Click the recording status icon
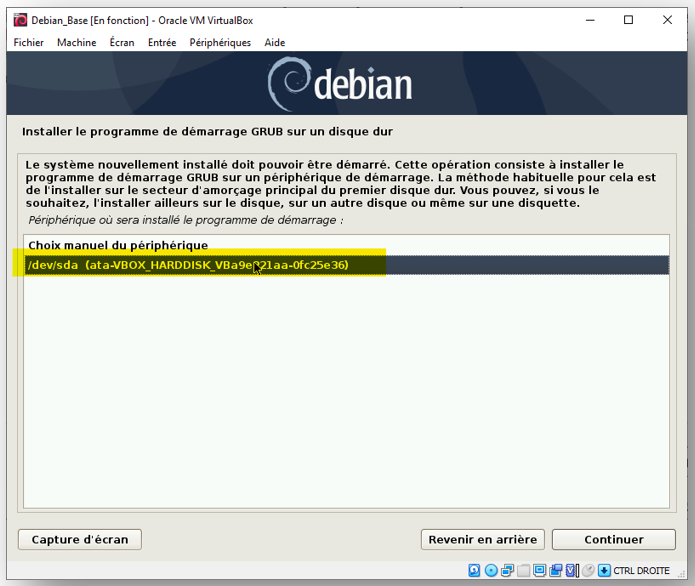 pos(556,570)
